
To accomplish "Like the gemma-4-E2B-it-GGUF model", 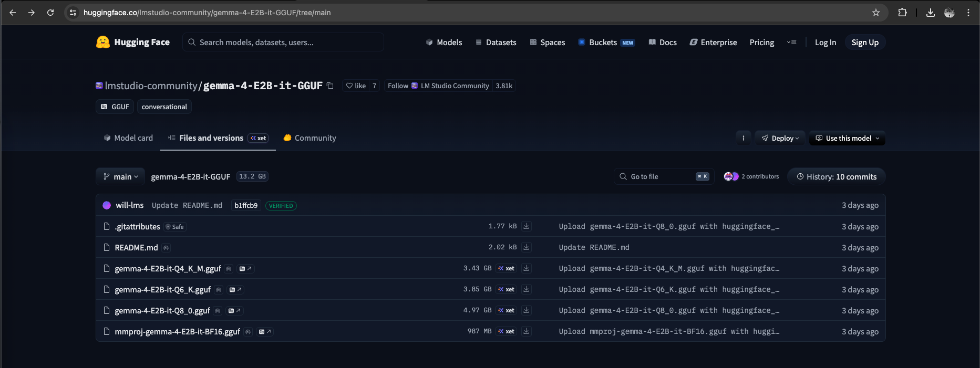I will pos(356,86).
